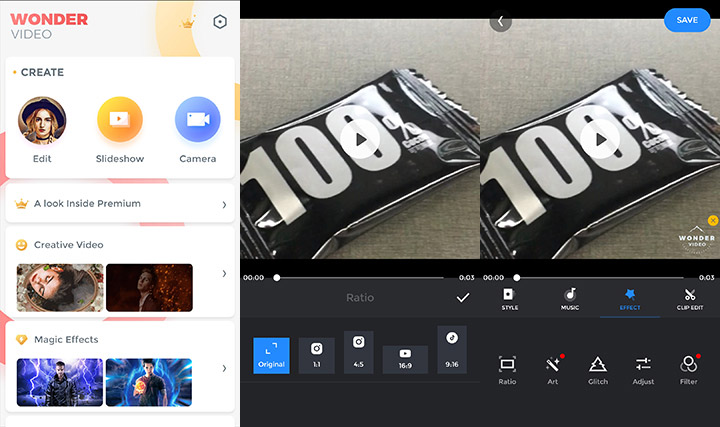720x427 pixels.
Task: Open the hexagon settings icon
Action: (x=220, y=22)
